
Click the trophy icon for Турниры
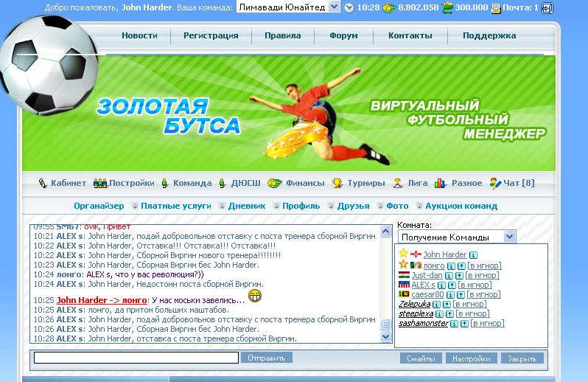(x=337, y=183)
